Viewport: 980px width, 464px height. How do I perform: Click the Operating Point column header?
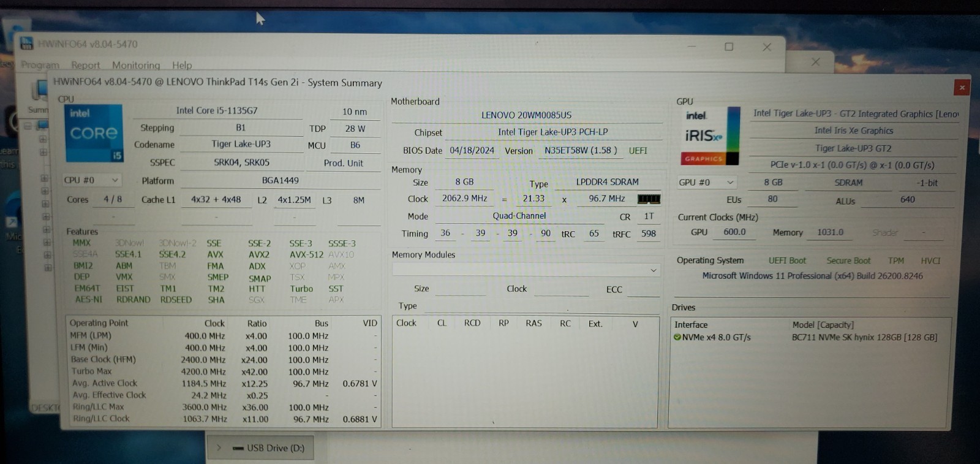[99, 323]
